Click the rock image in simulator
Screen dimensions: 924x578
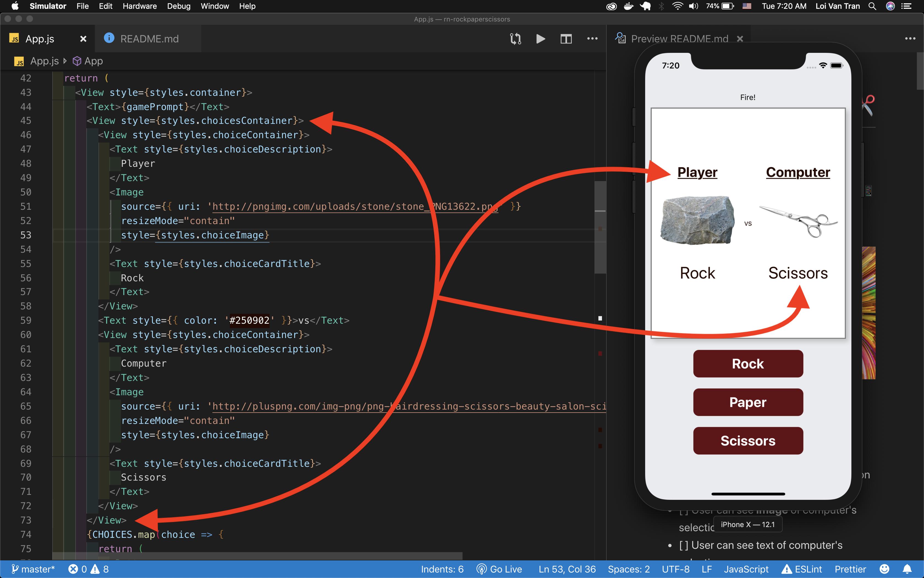pos(697,220)
